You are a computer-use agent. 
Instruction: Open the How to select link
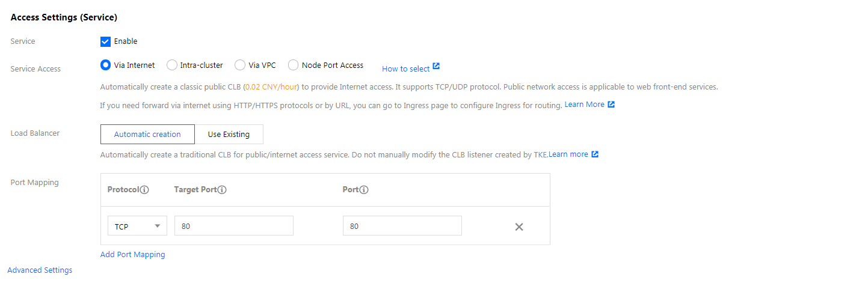406,69
